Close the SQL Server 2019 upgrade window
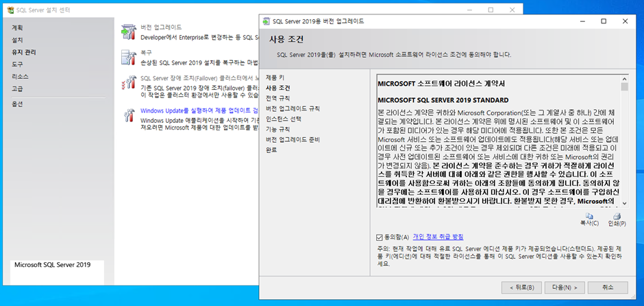The image size is (644, 306). pyautogui.click(x=625, y=21)
